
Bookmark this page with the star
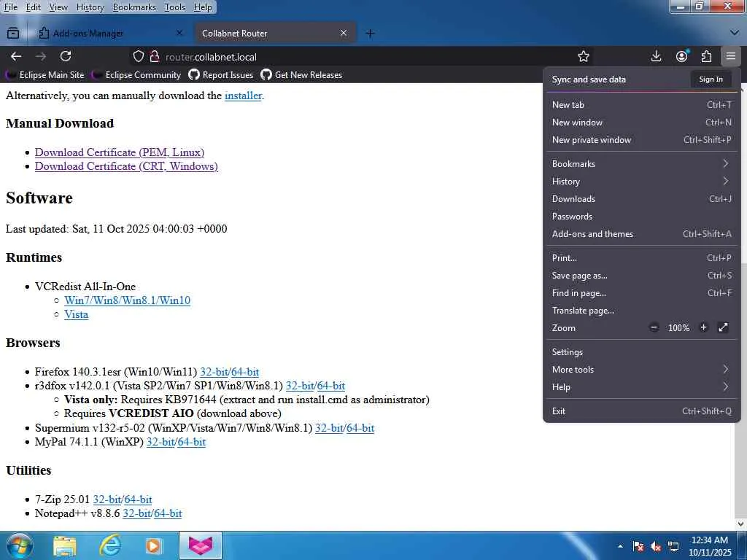(x=583, y=57)
